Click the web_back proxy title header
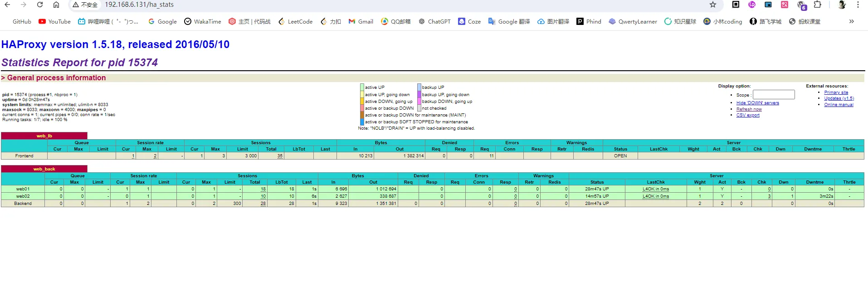Image resolution: width=868 pixels, height=282 pixels. click(x=44, y=169)
